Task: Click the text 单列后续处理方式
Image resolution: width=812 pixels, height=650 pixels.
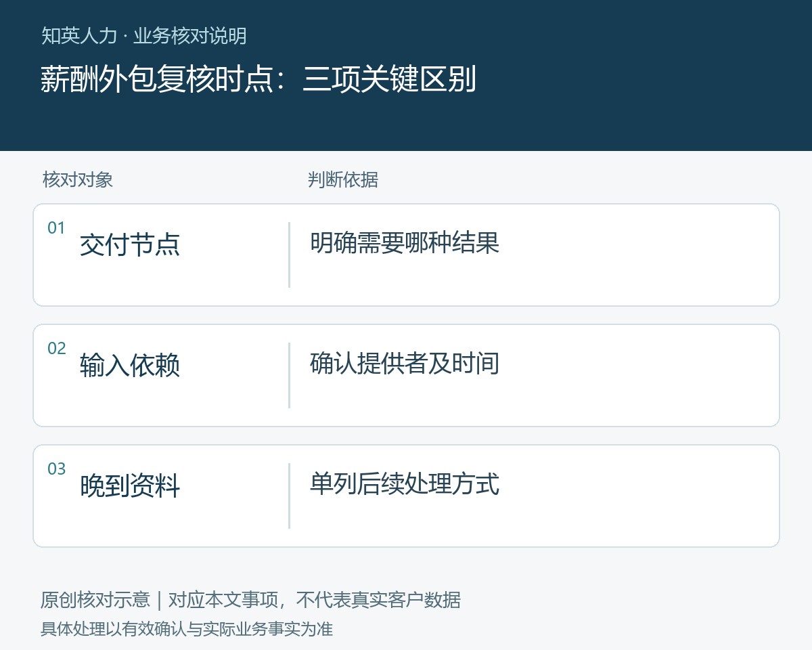Action: [405, 483]
